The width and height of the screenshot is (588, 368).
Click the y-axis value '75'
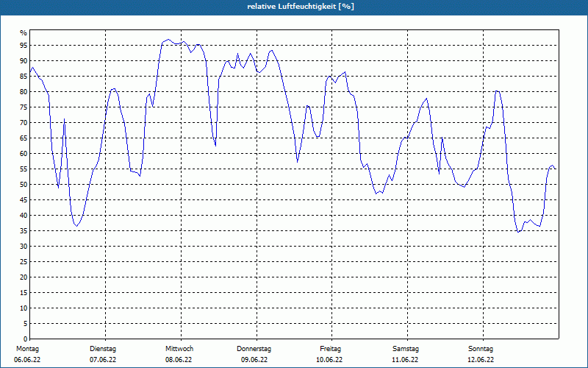coord(24,107)
